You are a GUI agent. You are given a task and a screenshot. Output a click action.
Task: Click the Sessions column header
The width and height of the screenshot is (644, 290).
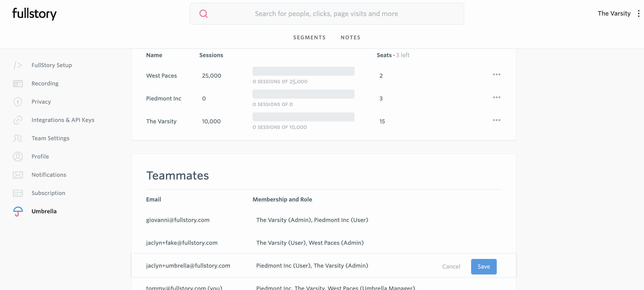click(x=211, y=55)
